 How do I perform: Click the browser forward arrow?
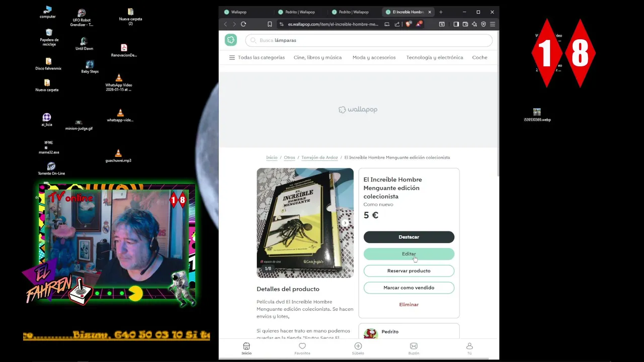click(234, 24)
